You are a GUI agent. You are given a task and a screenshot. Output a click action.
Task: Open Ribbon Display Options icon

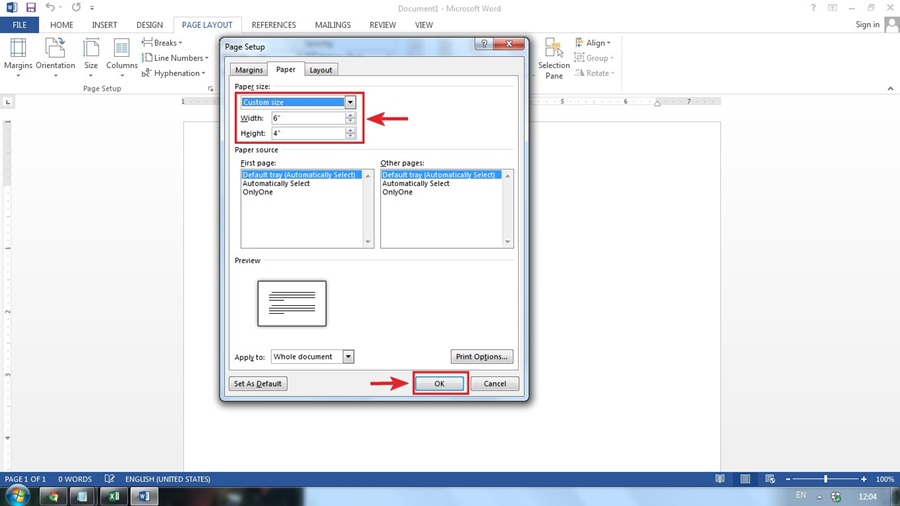832,8
